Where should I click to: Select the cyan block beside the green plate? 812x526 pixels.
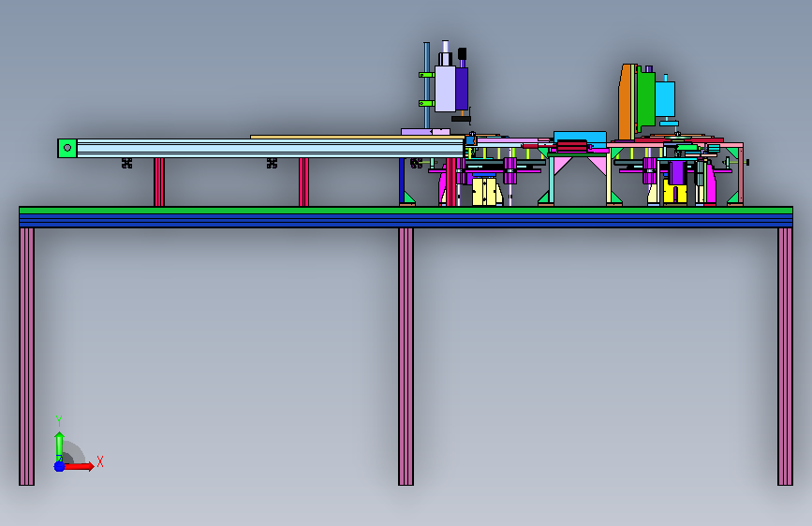[666, 99]
